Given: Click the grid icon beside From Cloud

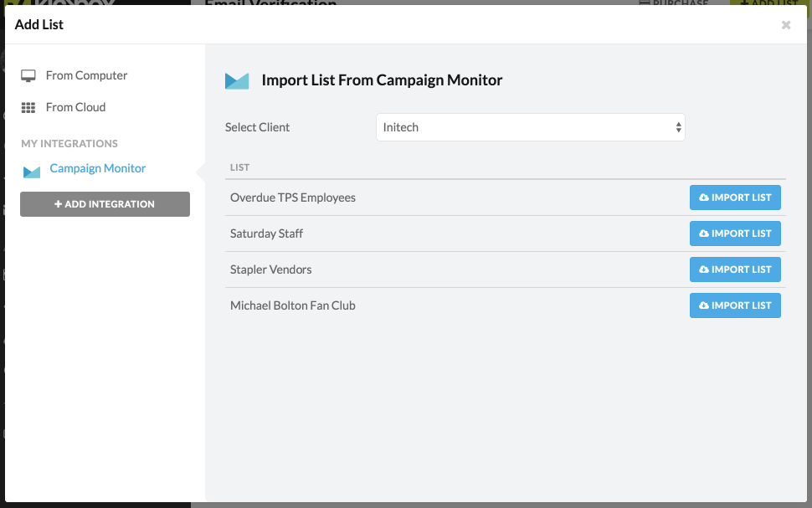Looking at the screenshot, I should click(x=28, y=108).
